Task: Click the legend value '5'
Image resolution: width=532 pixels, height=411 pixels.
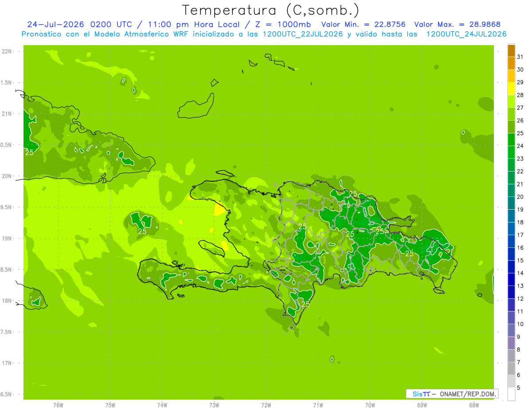Action: [x=519, y=388]
